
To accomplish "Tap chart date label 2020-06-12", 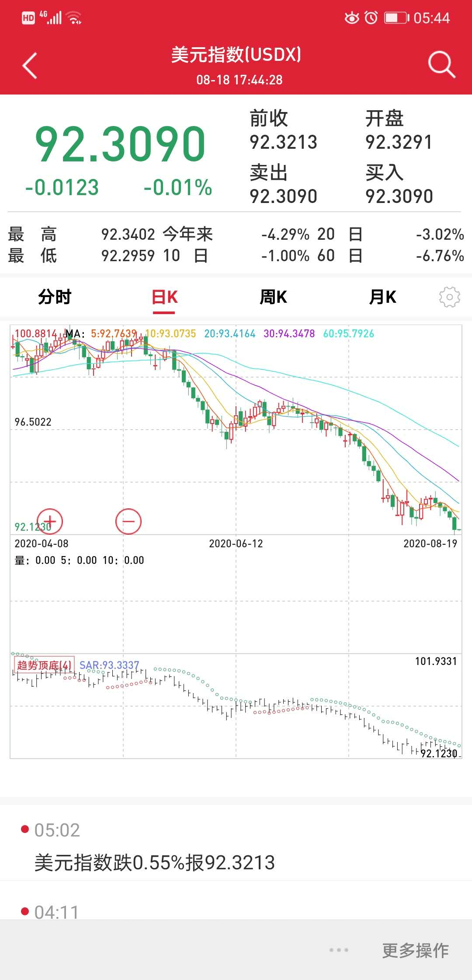I will pyautogui.click(x=236, y=543).
